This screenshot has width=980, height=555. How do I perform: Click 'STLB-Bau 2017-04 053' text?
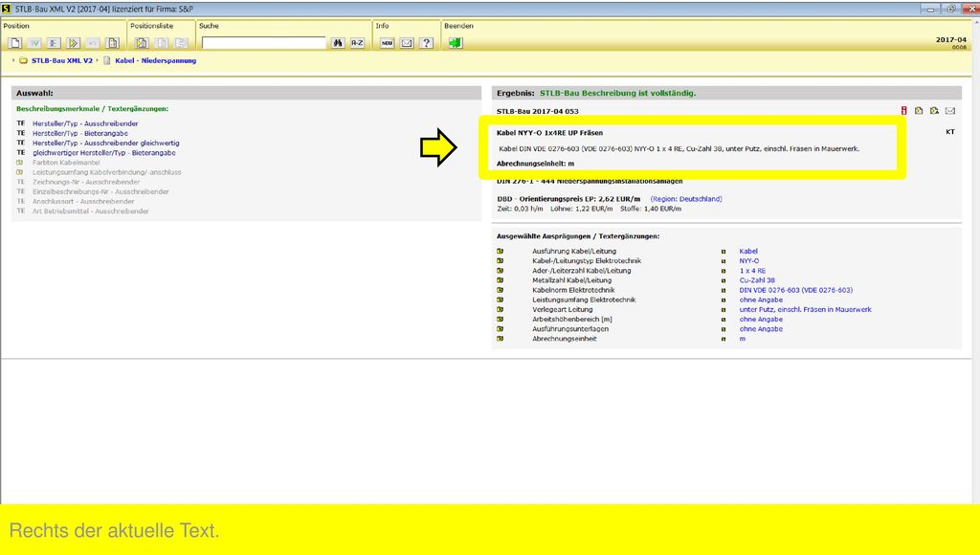[538, 111]
